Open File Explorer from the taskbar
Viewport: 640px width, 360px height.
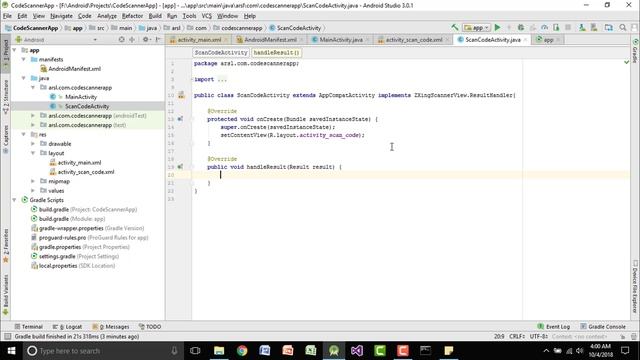(219, 351)
